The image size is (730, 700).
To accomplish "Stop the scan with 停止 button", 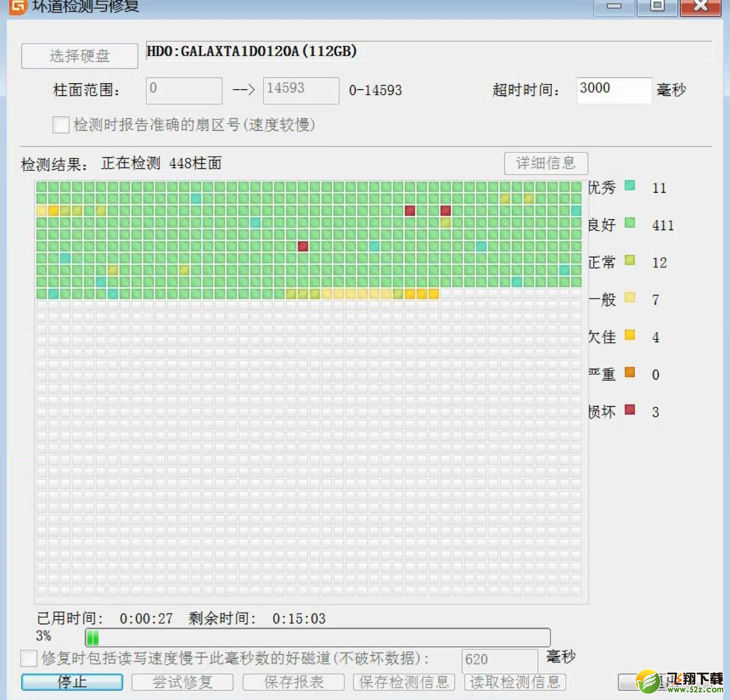I will click(72, 682).
